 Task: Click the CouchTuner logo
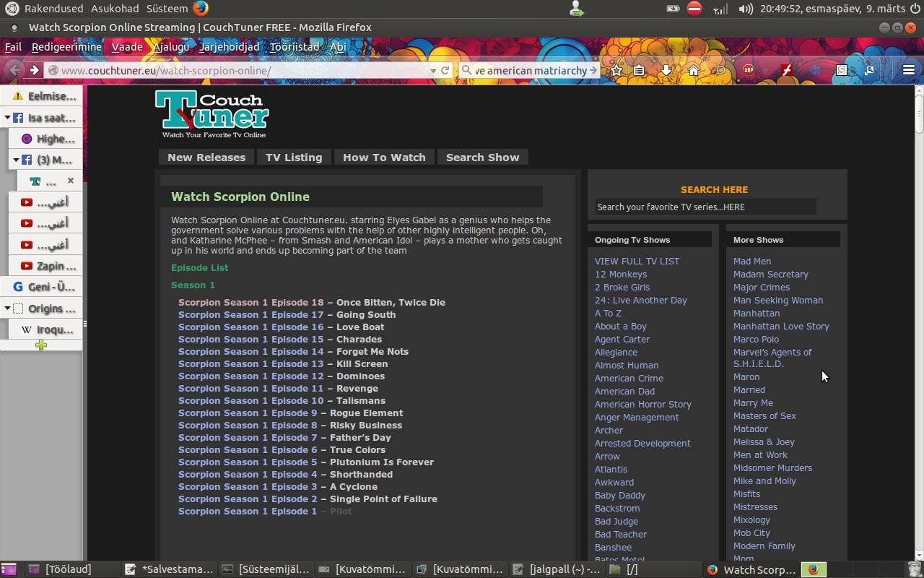coord(212,114)
